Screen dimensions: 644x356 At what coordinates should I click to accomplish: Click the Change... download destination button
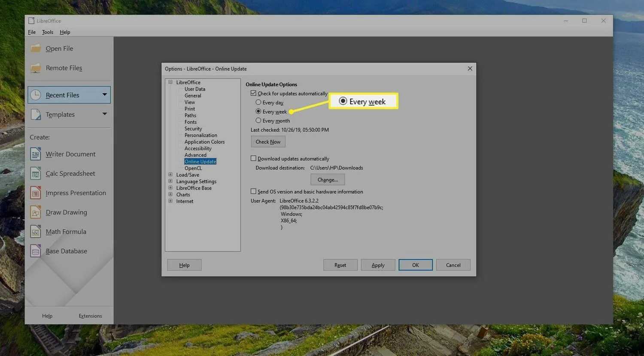tap(328, 180)
